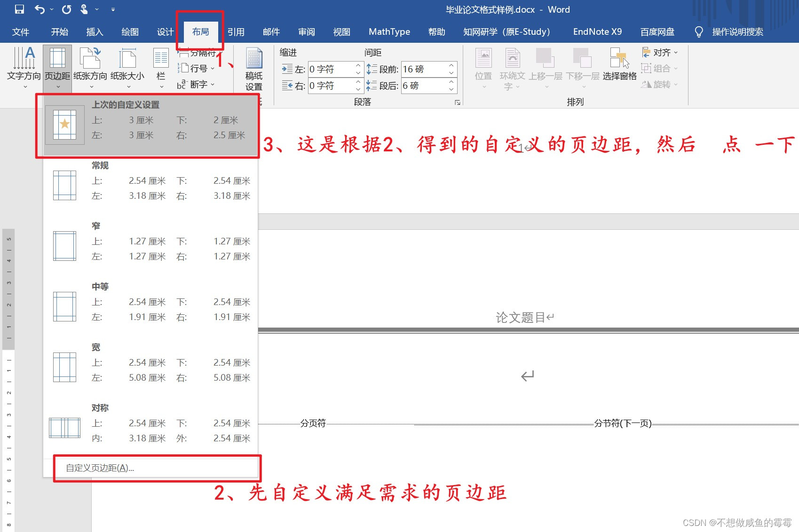Click the Undo arrow icon

(x=40, y=9)
